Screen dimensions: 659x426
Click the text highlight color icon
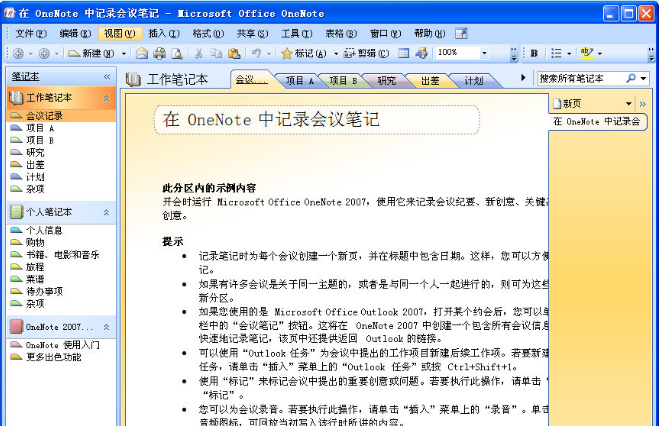point(587,53)
